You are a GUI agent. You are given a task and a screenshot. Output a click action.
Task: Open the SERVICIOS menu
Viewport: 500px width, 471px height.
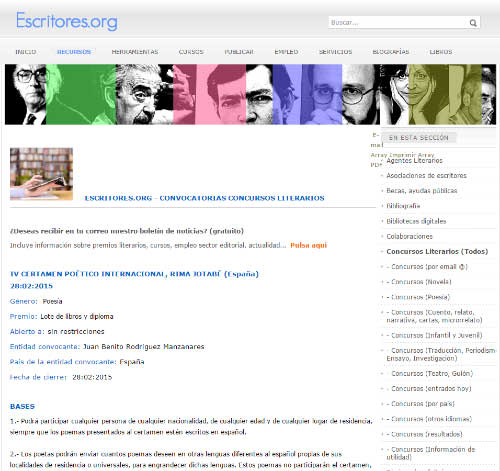(335, 52)
